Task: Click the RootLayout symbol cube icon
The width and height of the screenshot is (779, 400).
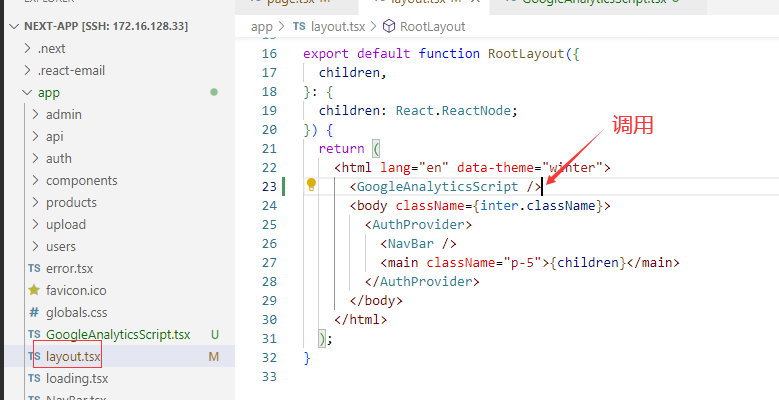Action: [x=389, y=26]
